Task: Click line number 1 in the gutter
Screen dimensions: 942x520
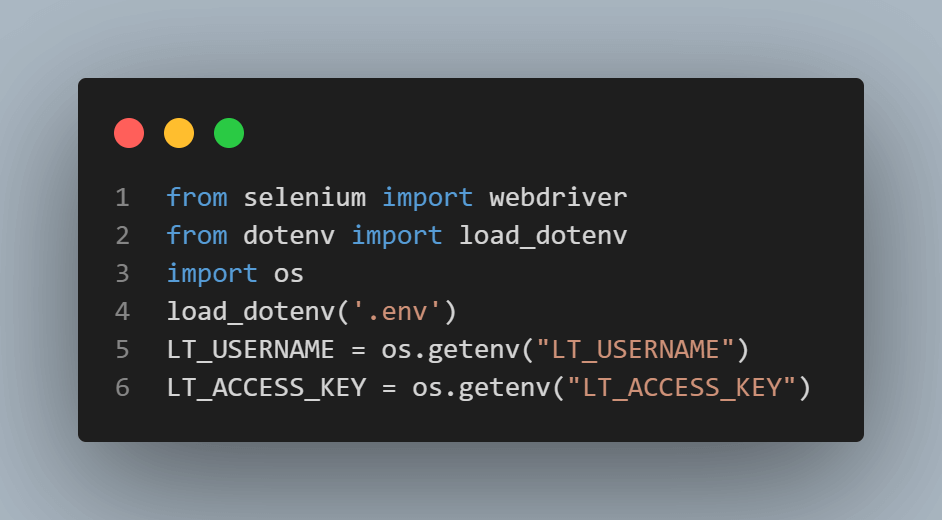Action: click(x=122, y=198)
